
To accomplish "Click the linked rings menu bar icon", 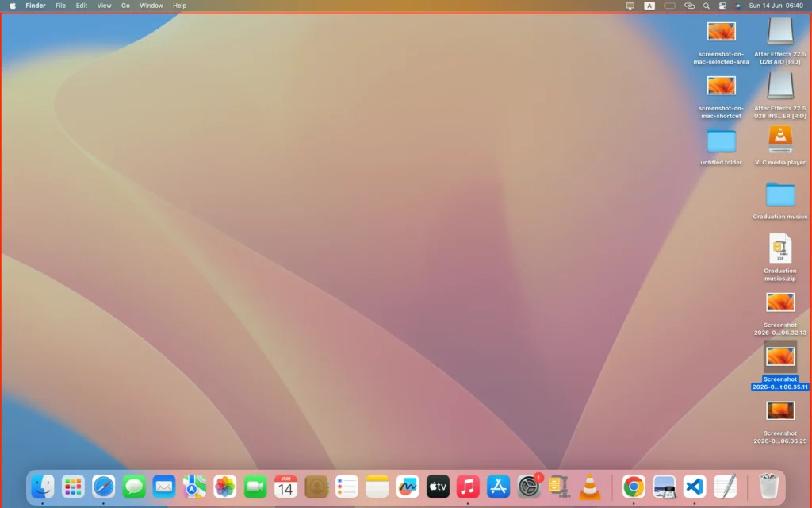I will [x=689, y=6].
